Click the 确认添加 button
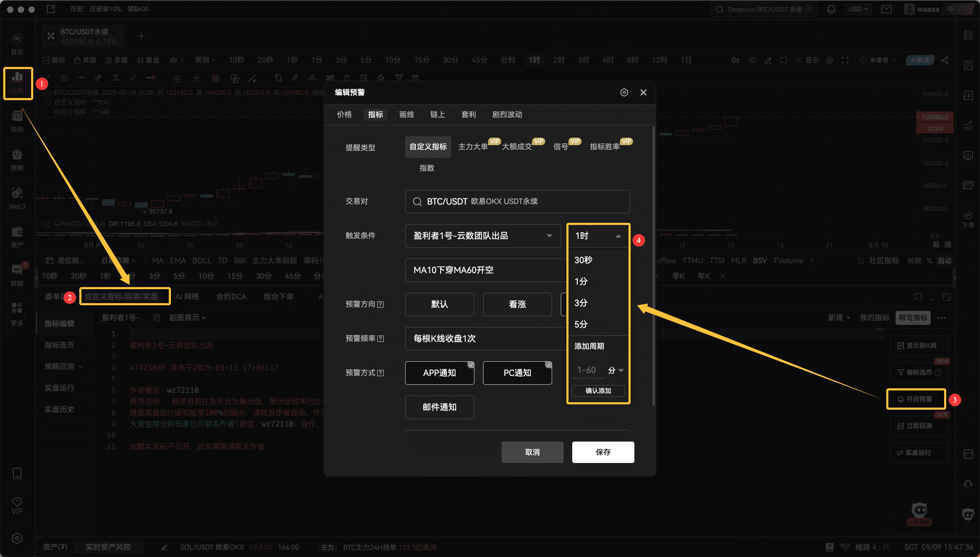 point(598,391)
